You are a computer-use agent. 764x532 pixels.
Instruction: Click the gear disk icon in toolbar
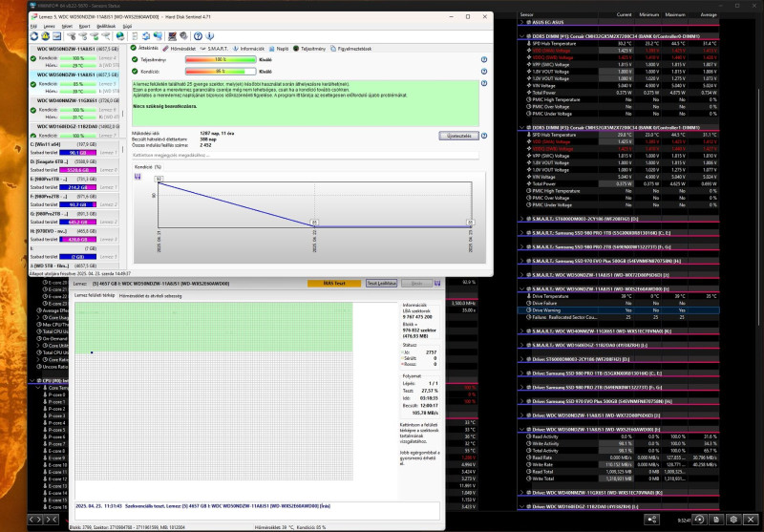(x=183, y=36)
